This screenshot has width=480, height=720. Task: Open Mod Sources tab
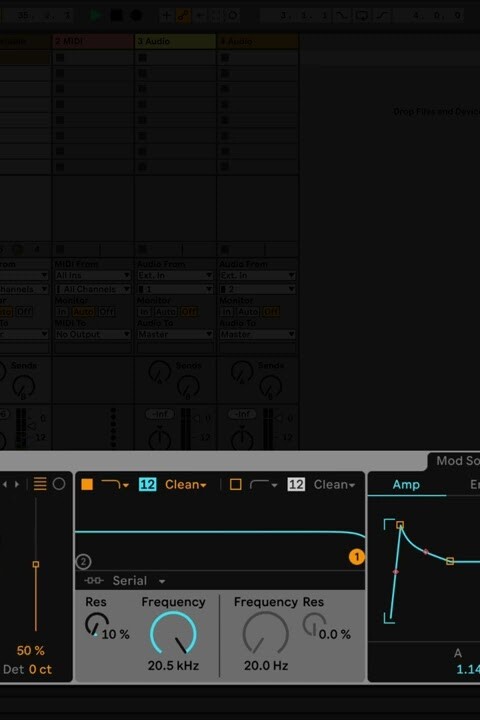pos(455,461)
